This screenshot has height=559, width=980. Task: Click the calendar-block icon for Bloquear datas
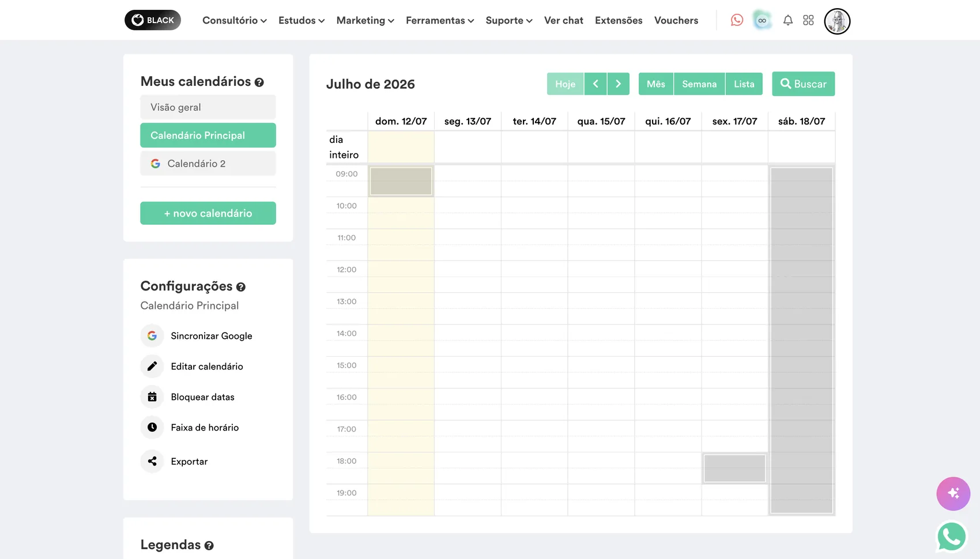pyautogui.click(x=152, y=396)
